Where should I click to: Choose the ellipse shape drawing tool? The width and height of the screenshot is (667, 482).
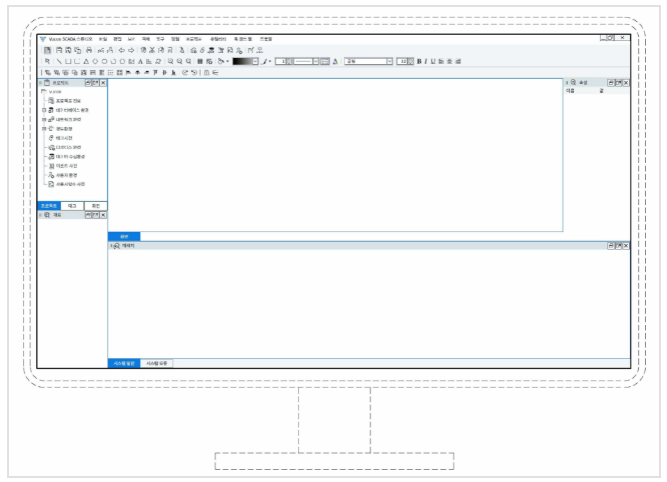(x=96, y=61)
